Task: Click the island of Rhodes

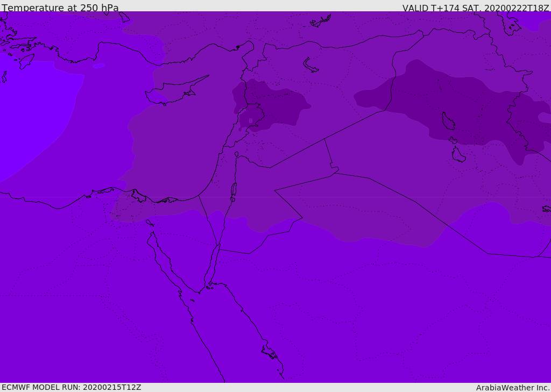Action: click(26, 61)
